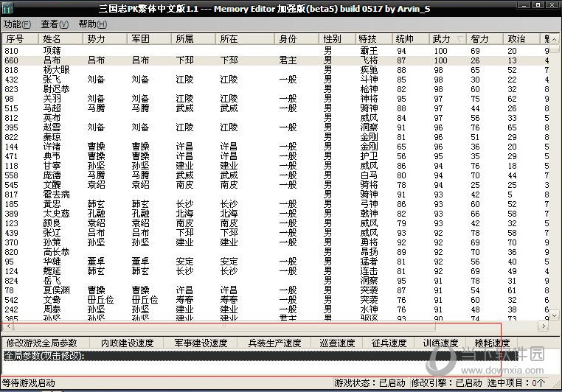Select row 吕布 number 660
The width and height of the screenshot is (562, 392).
pyautogui.click(x=276, y=60)
